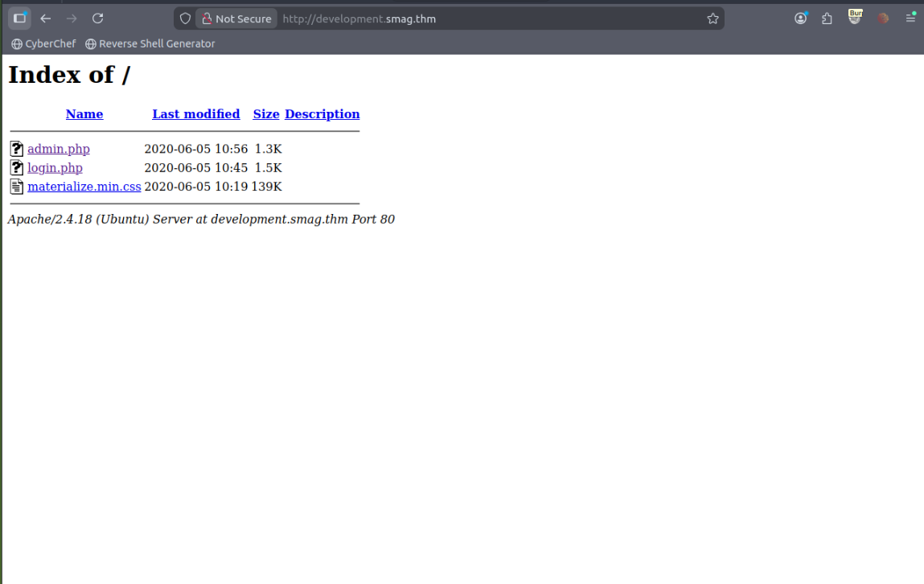924x584 pixels.
Task: Open the Firefox hamburger application menu
Action: [910, 19]
